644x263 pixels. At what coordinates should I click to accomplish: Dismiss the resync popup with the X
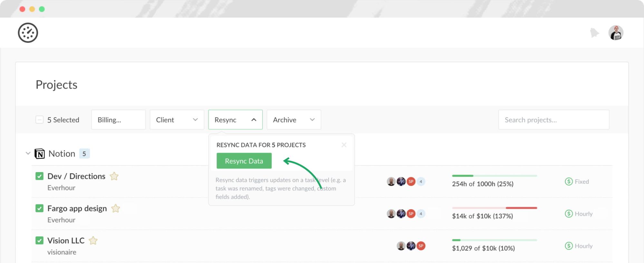click(344, 145)
